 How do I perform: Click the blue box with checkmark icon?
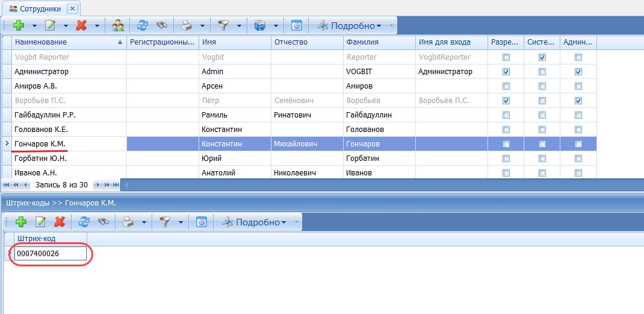(259, 25)
